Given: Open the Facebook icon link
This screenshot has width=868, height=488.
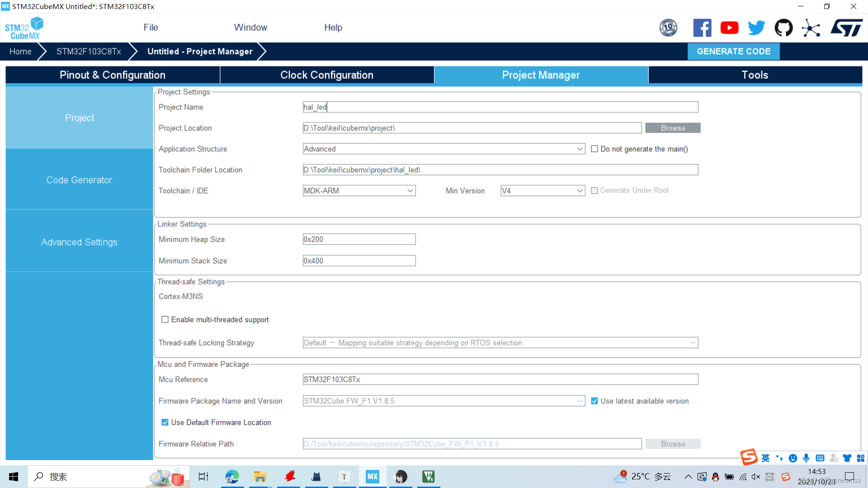Looking at the screenshot, I should pyautogui.click(x=702, y=28).
